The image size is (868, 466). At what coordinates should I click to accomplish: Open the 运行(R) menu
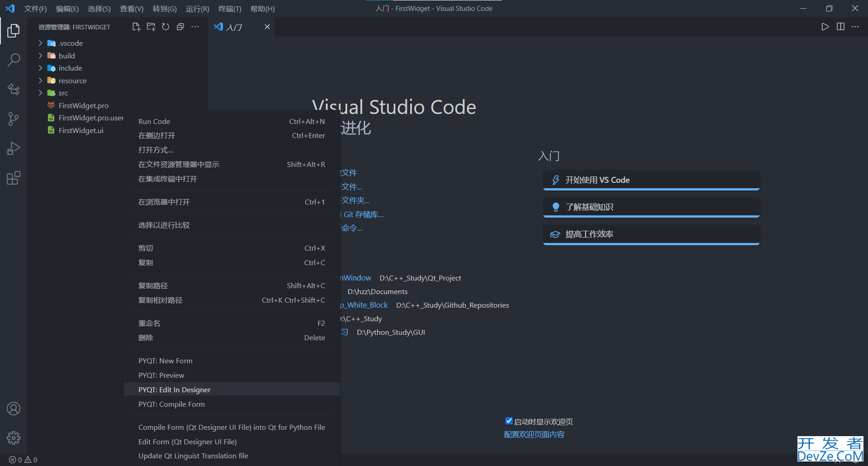pyautogui.click(x=198, y=9)
